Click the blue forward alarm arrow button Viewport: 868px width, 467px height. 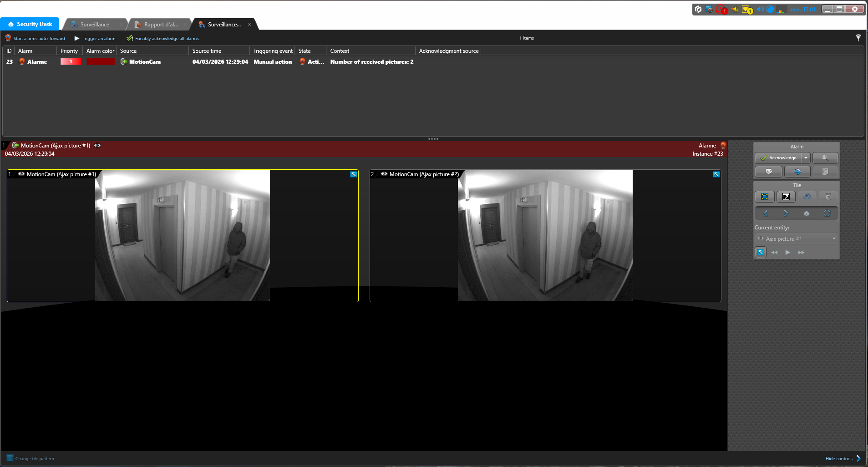[797, 172]
